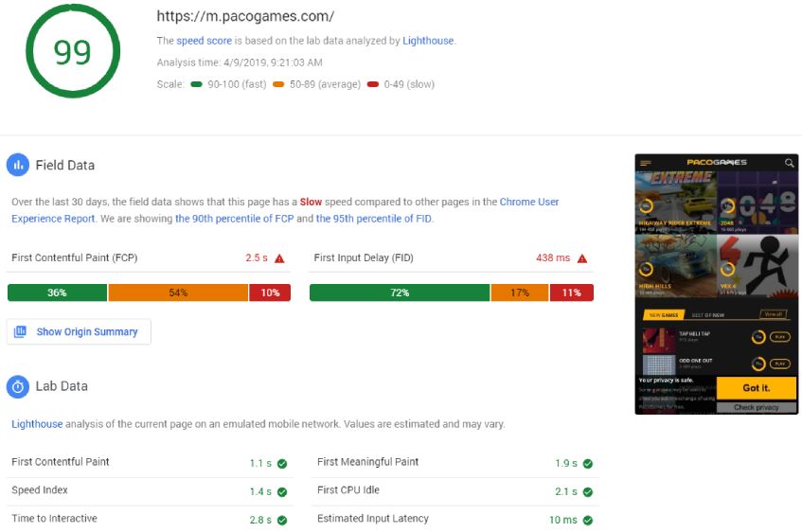Click the green check next to Time to Interactive
This screenshot has width=802, height=532.
(x=282, y=520)
